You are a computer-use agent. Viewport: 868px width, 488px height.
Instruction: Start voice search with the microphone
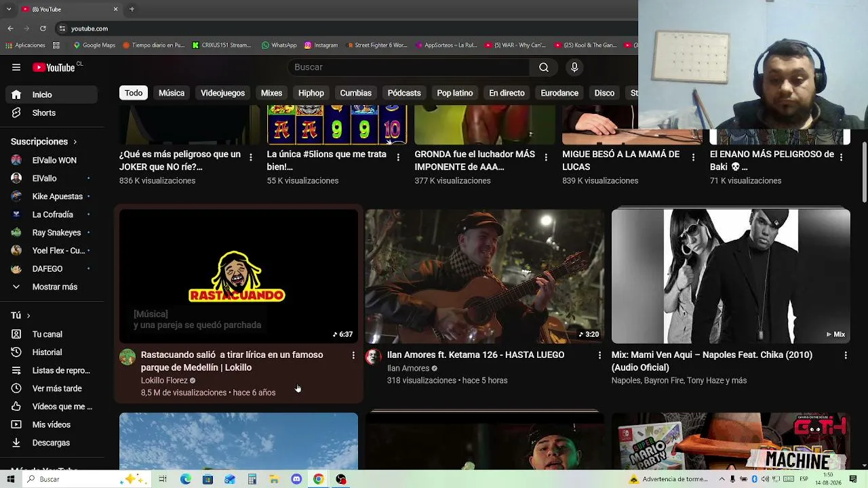[x=574, y=67]
